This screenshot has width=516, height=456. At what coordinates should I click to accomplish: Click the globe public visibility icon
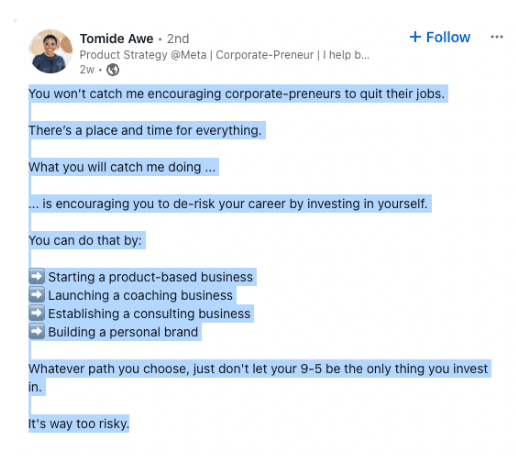pyautogui.click(x=113, y=70)
